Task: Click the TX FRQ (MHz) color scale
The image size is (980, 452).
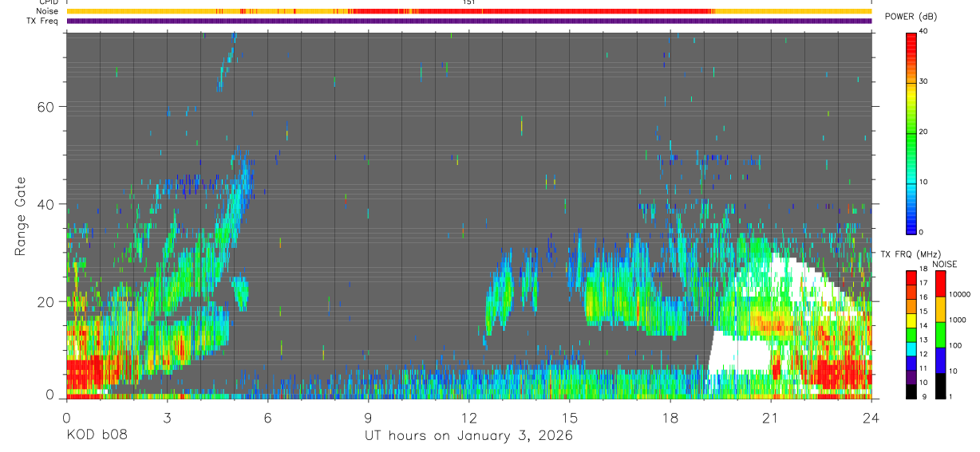Action: [911, 334]
